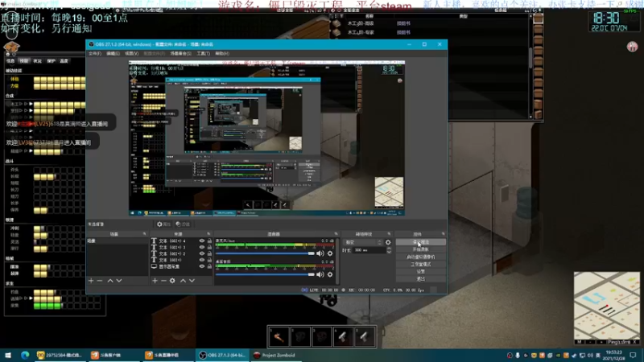
Task: Remove the scene with the minus icon
Action: coord(99,281)
